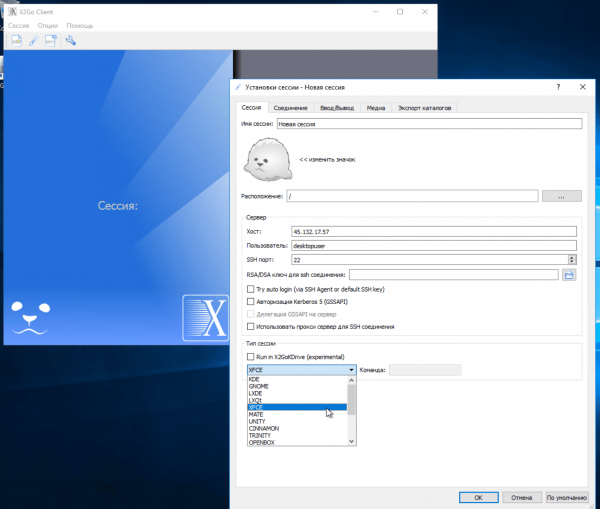Click the pencil edit session icon
This screenshot has width=600, height=509.
click(x=32, y=40)
